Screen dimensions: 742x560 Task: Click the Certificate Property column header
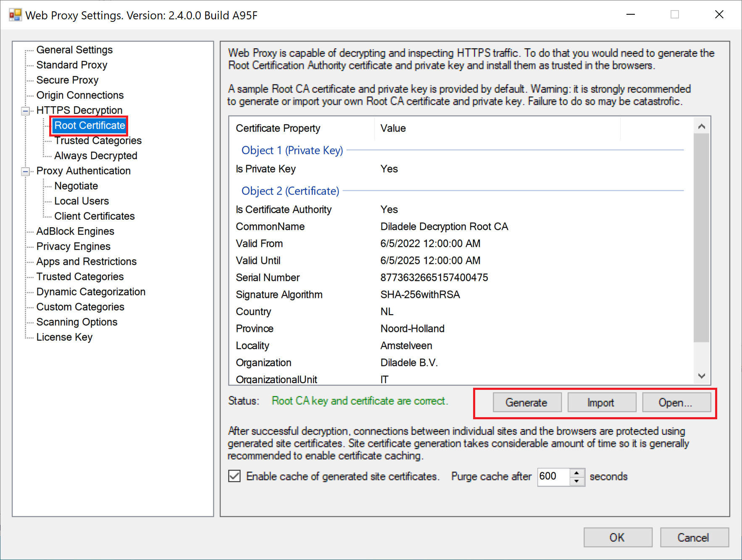pos(302,128)
